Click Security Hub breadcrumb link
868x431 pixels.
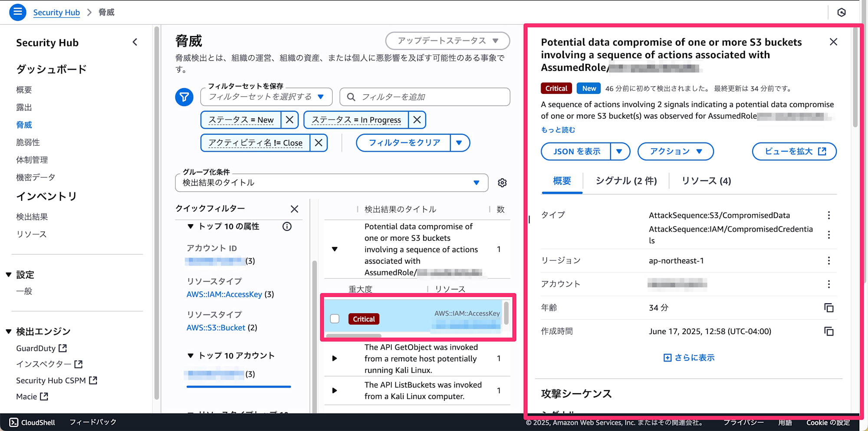[x=56, y=12]
